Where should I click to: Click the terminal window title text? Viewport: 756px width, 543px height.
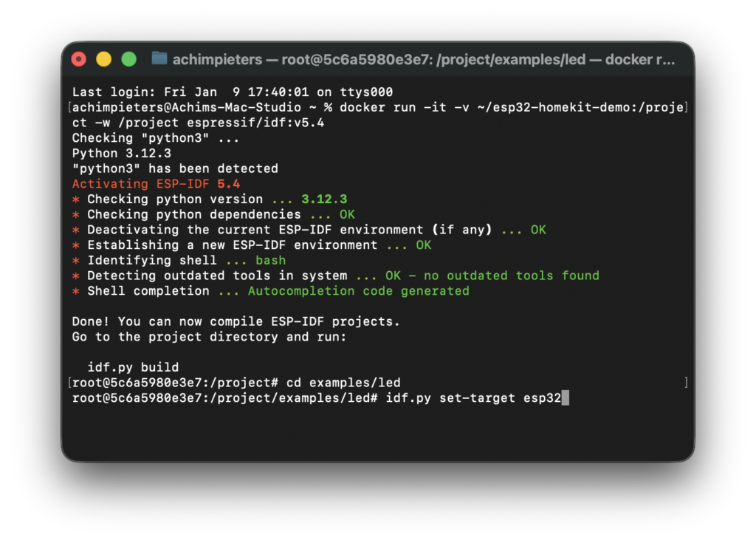[423, 59]
